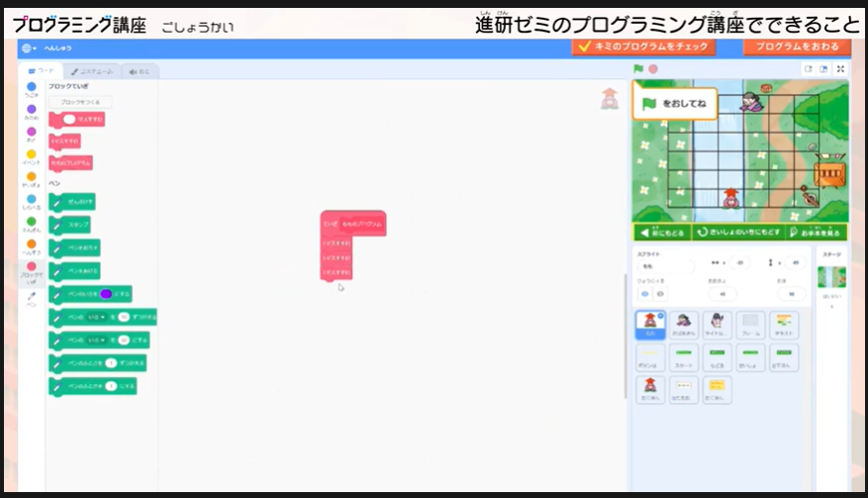Select the へんすう (Variables) block category

pos(32,248)
